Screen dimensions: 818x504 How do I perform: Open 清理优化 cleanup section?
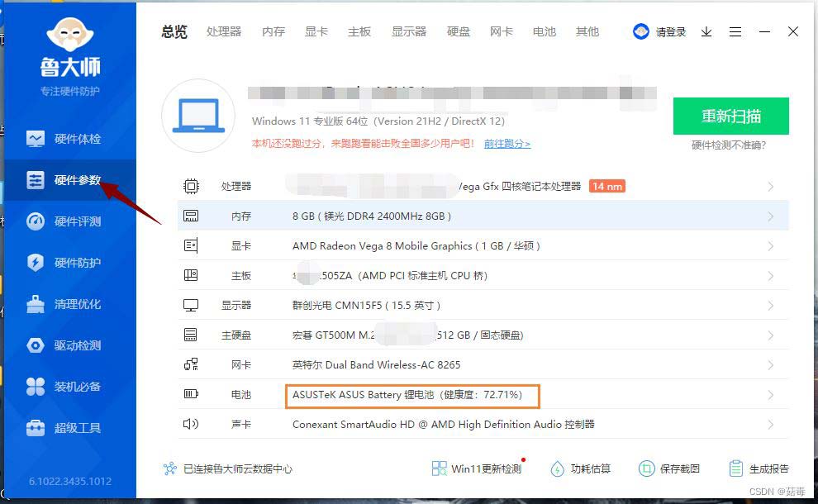(63, 304)
